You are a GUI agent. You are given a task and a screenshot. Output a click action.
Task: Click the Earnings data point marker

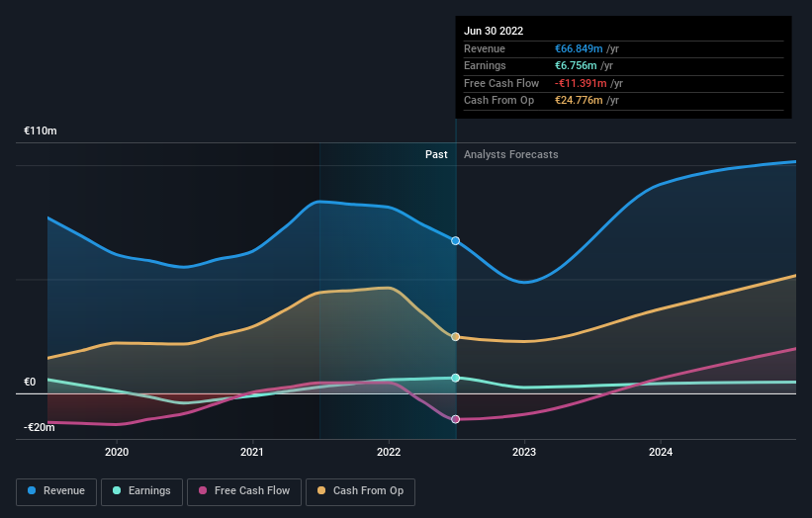tap(455, 378)
